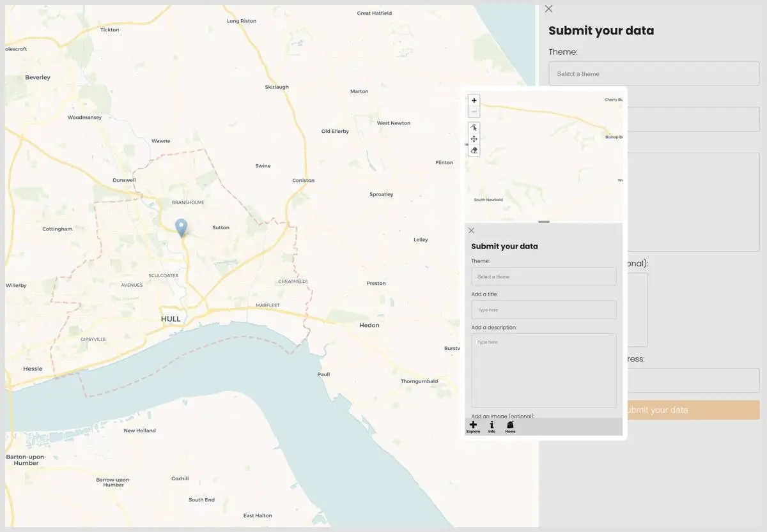Click the Old Ellerby label on the map

335,131
